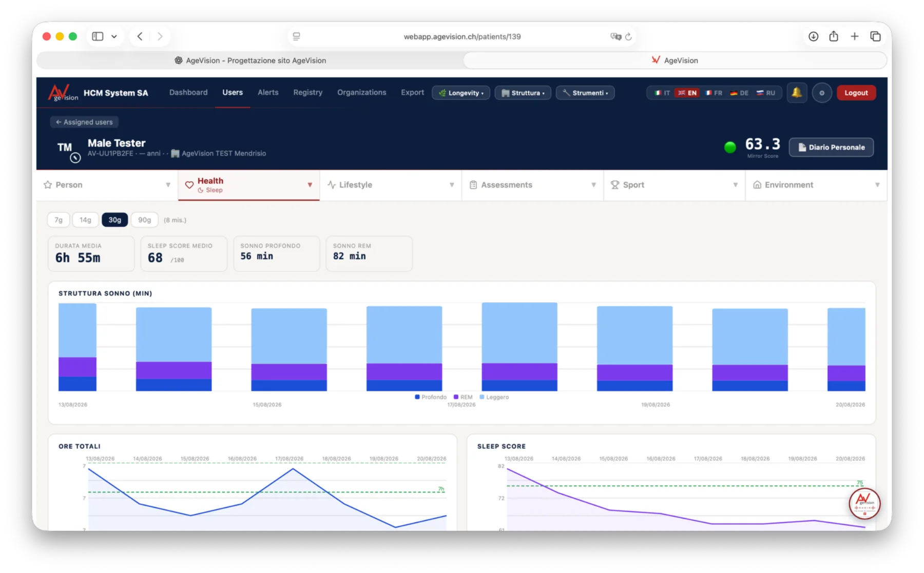The image size is (924, 573).
Task: Go back to Assigned users
Action: [x=84, y=122]
